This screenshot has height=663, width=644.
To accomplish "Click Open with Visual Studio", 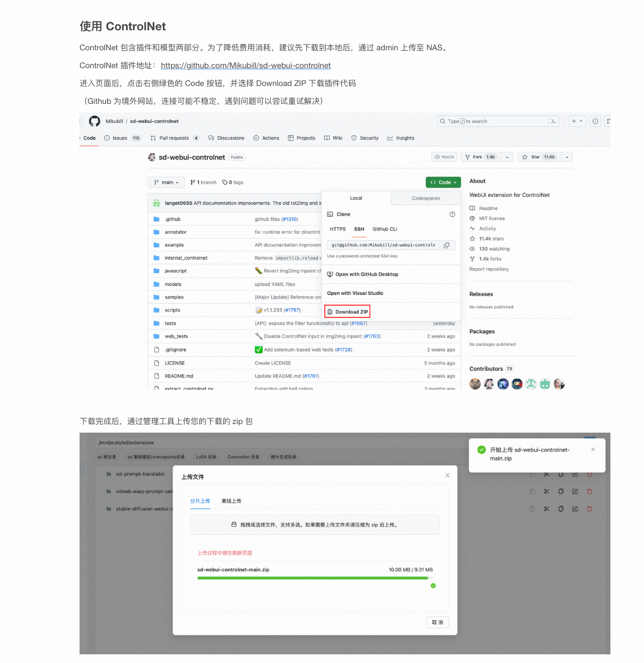I will tap(355, 293).
